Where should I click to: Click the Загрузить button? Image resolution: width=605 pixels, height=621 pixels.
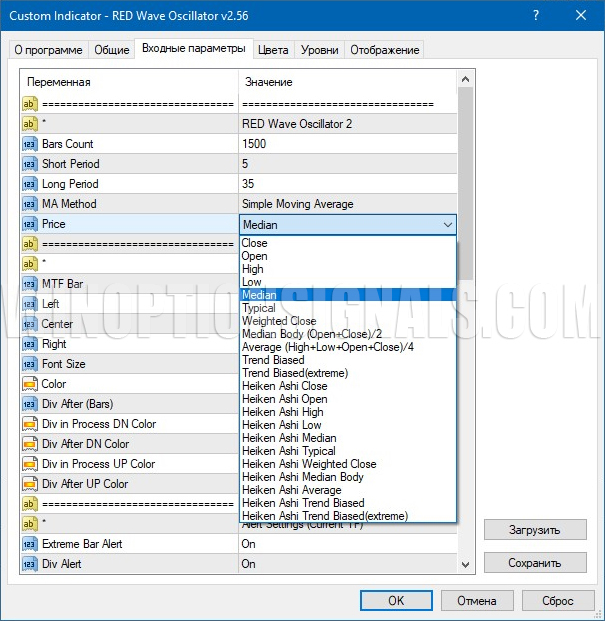tap(534, 530)
